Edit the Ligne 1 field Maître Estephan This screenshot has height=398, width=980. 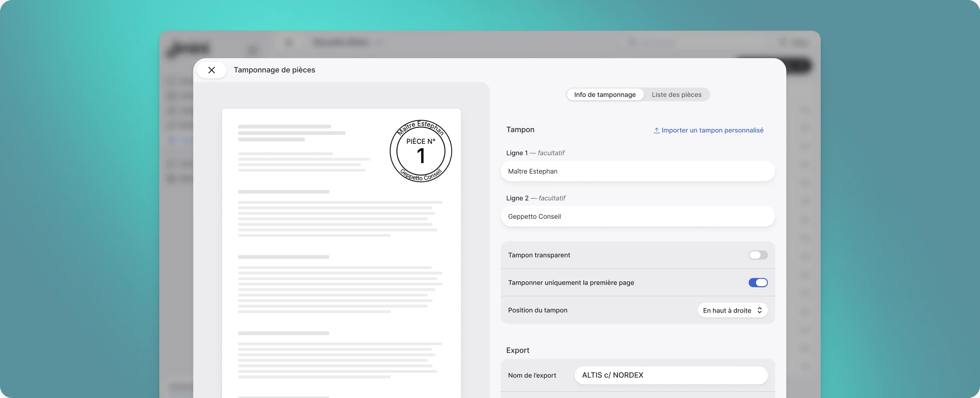click(638, 171)
